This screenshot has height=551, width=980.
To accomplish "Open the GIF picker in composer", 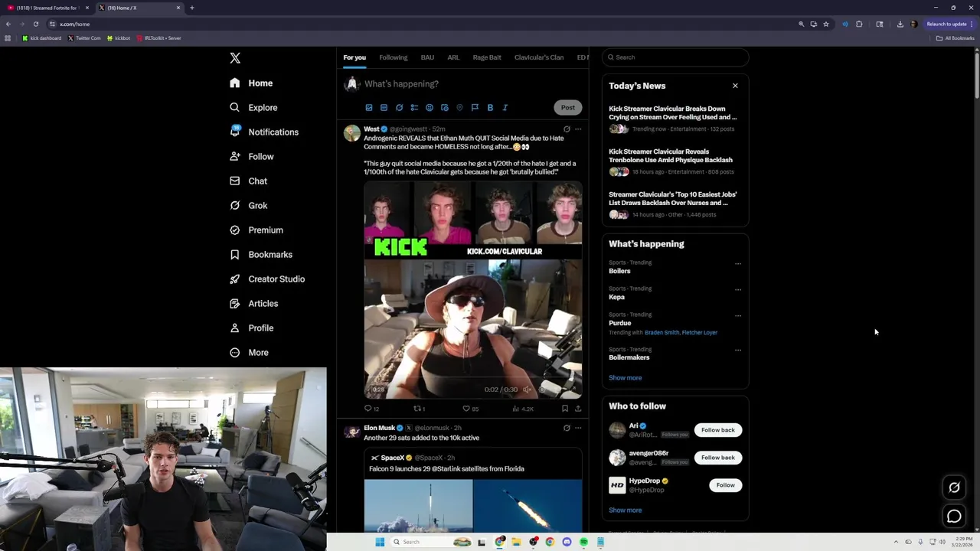I will (x=384, y=108).
